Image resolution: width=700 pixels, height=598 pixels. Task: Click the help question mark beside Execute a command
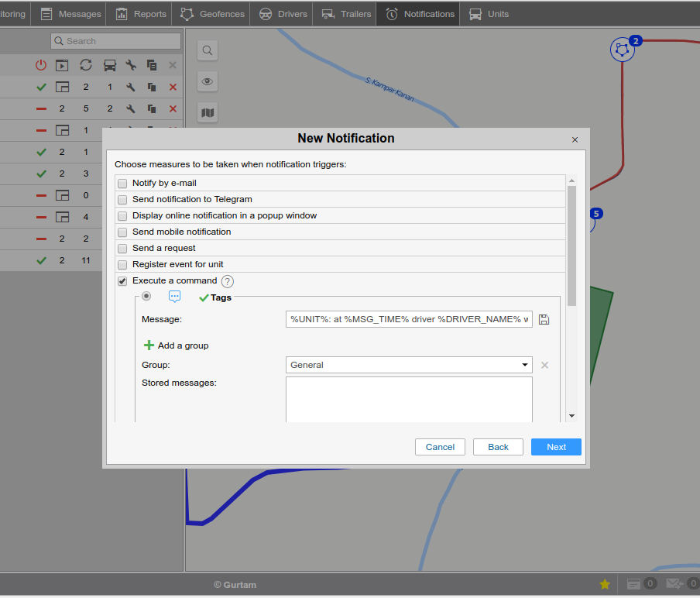click(x=227, y=281)
